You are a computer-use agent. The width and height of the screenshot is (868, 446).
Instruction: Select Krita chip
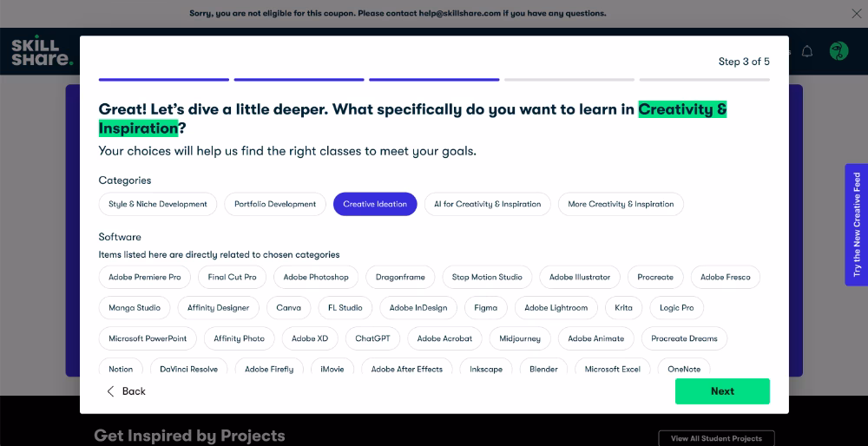pyautogui.click(x=623, y=308)
